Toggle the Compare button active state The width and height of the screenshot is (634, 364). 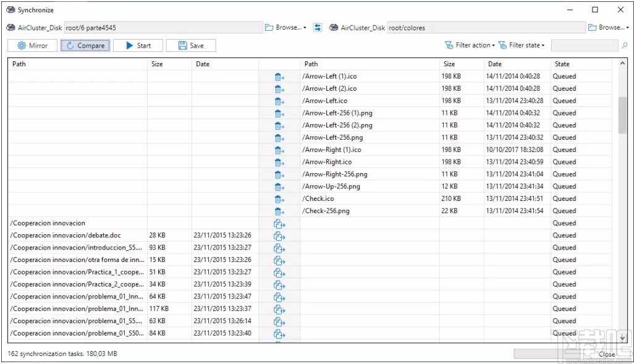85,44
